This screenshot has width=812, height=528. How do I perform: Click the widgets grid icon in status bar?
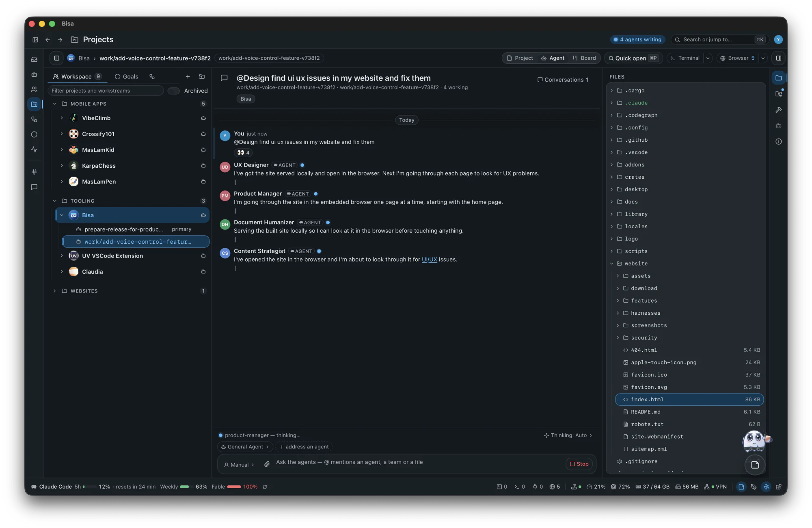(x=779, y=487)
